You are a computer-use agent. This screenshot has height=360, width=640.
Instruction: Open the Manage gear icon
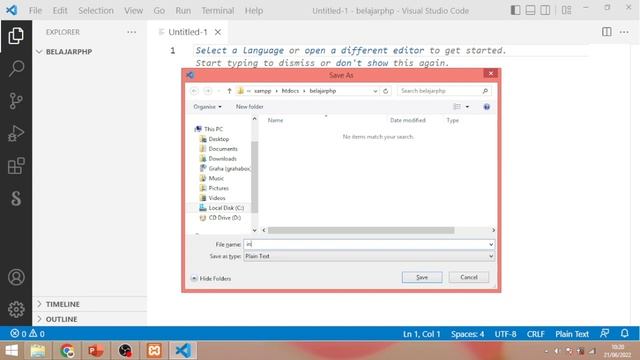pos(16,309)
